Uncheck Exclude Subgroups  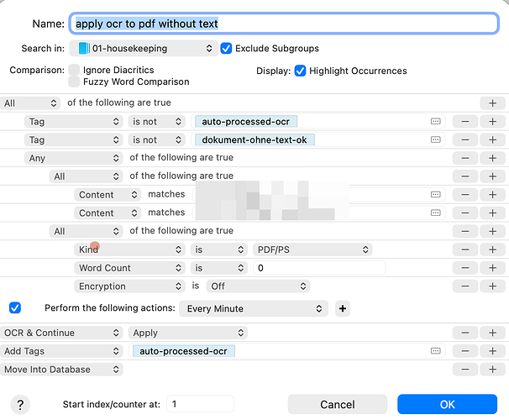[226, 49]
